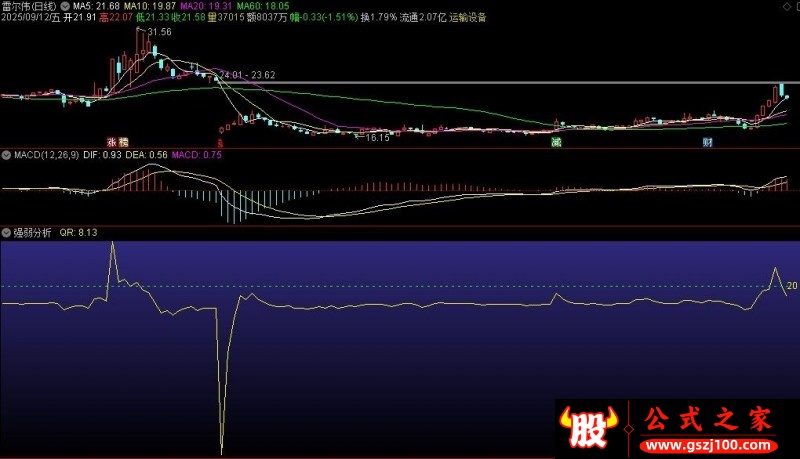
Task: Select the 强弱分析 indicator title
Action: coord(32,231)
